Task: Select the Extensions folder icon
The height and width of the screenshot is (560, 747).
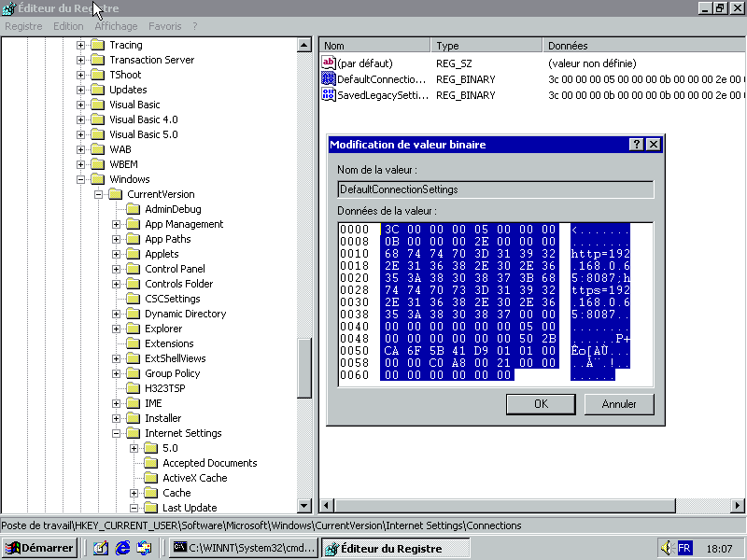Action: point(134,343)
